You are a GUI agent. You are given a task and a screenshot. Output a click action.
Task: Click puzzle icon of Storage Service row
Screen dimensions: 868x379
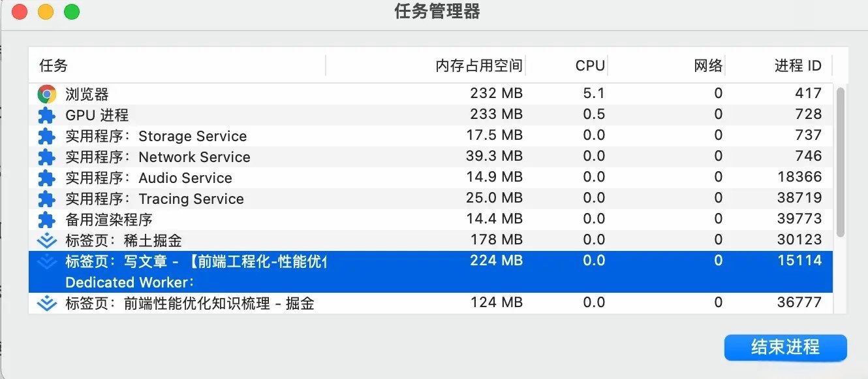tap(46, 137)
